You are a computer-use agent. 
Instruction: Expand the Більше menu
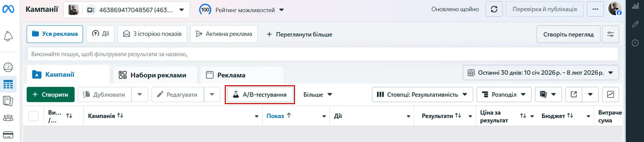coord(318,95)
